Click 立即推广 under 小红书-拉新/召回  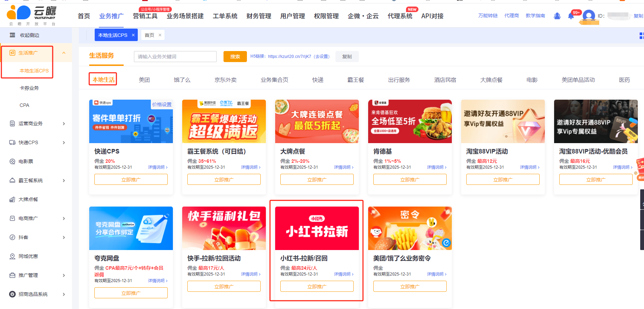pyautogui.click(x=317, y=286)
